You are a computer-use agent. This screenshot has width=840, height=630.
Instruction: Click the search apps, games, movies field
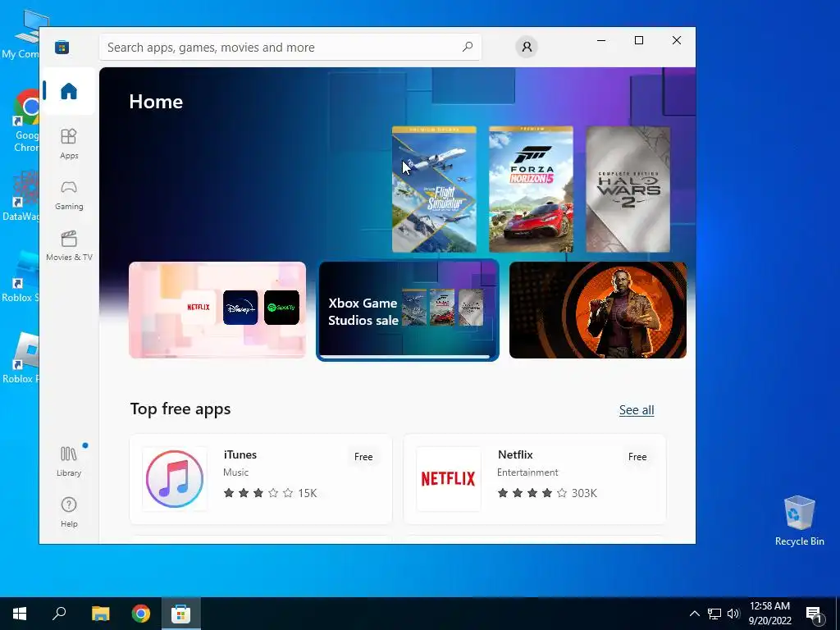tap(290, 47)
